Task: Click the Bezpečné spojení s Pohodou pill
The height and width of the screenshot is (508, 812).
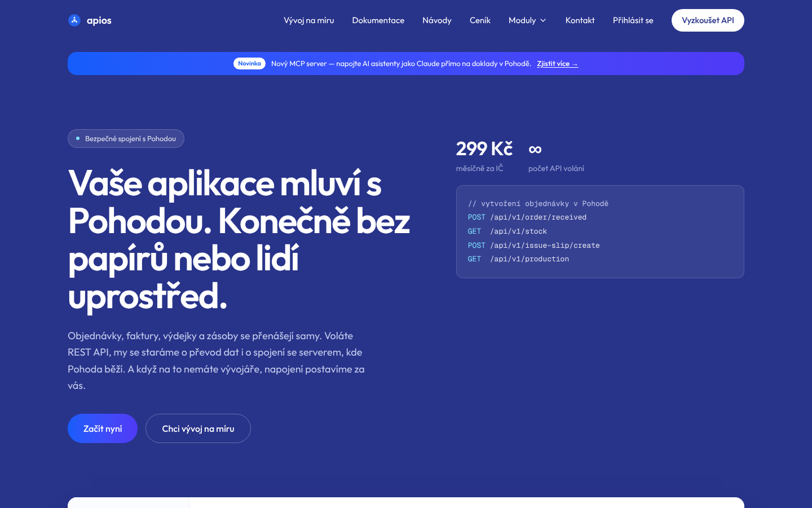Action: click(126, 139)
